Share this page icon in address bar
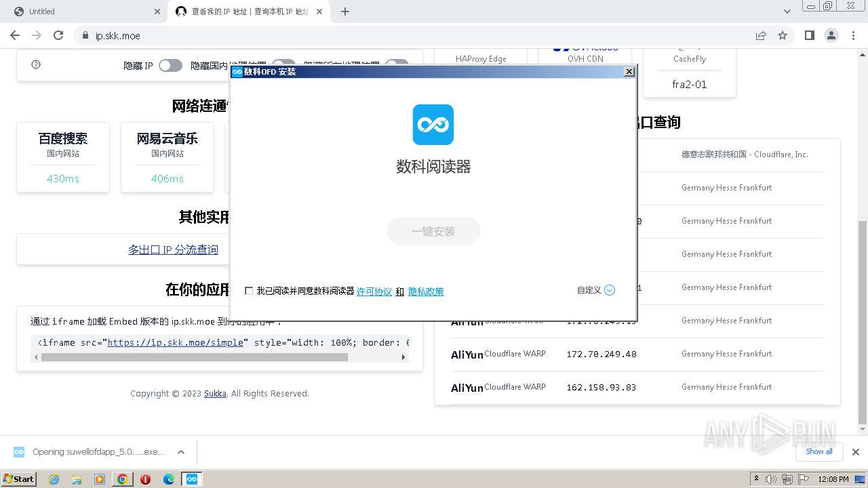868x488 pixels. (x=761, y=35)
